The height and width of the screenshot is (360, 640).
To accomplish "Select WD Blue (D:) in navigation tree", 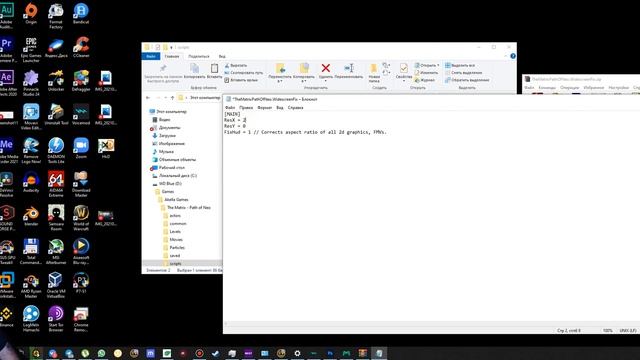I will pos(167,184).
